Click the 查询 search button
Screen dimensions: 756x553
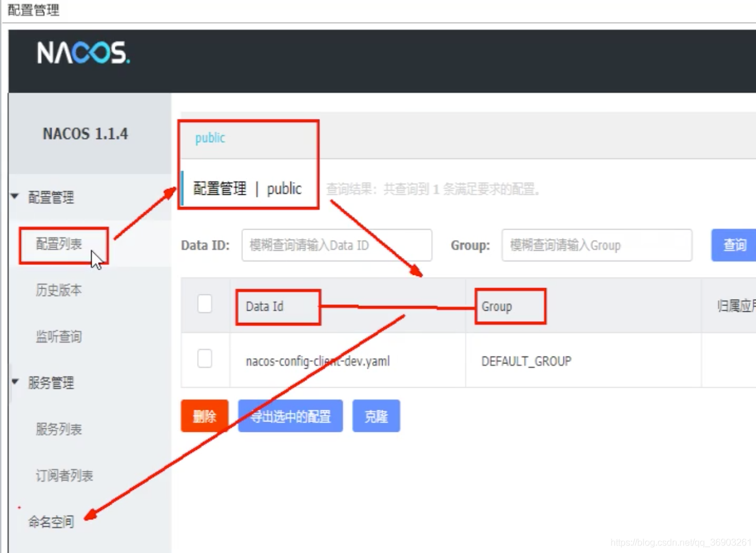click(734, 245)
